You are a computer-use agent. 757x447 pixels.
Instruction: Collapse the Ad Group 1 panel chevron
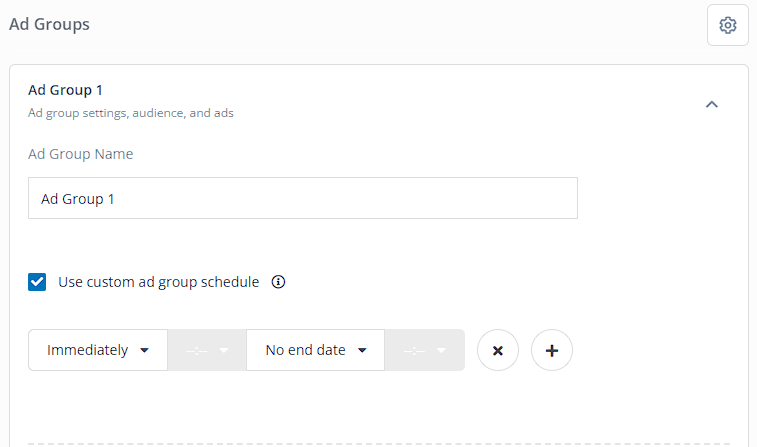(x=712, y=104)
